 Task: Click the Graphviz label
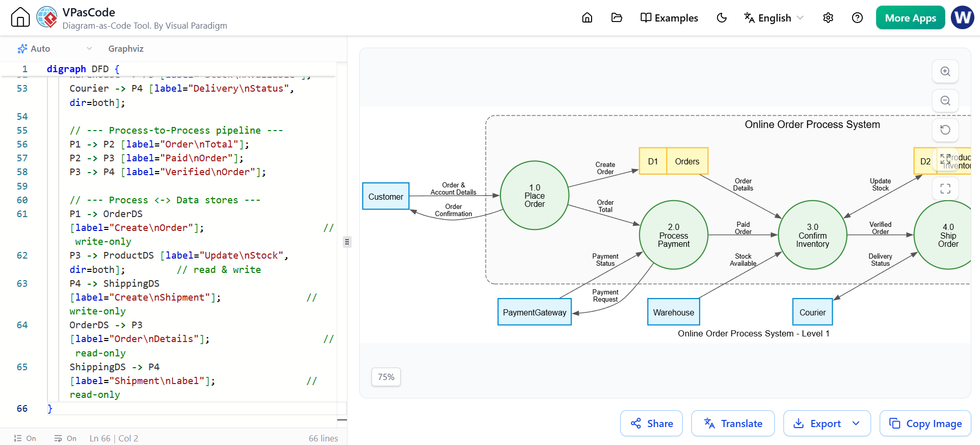(126, 49)
